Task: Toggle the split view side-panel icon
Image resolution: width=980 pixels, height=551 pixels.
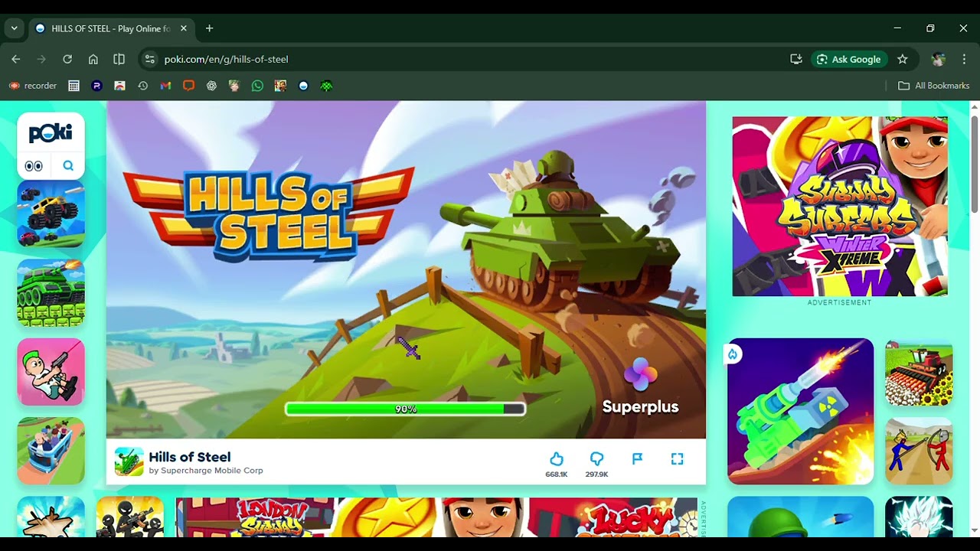Action: click(x=119, y=59)
